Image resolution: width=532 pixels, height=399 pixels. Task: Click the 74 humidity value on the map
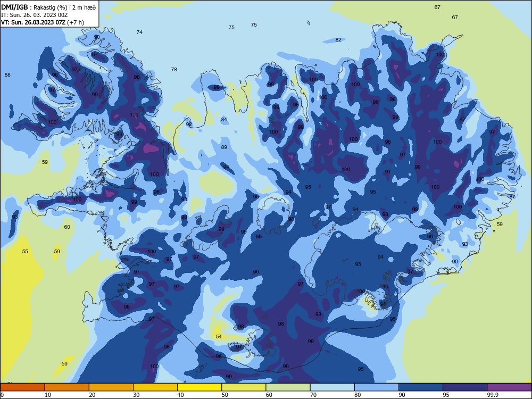(139, 32)
